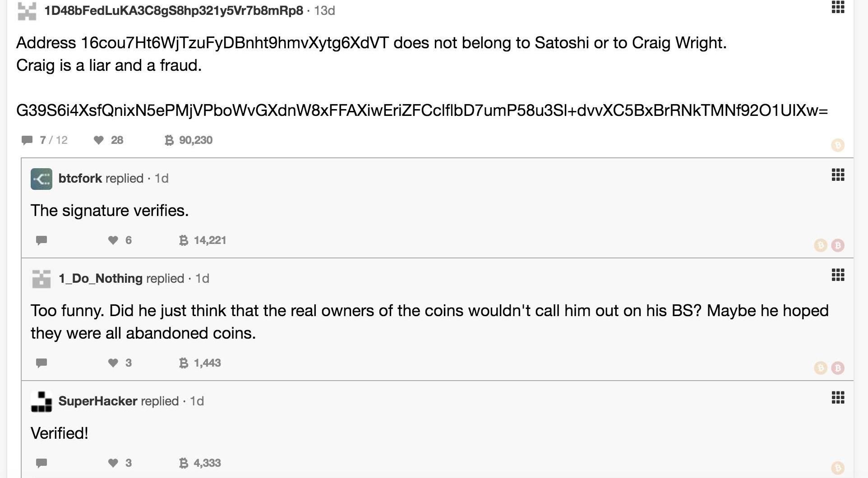Image resolution: width=868 pixels, height=478 pixels.
Task: Open SuperHacker's profile via username
Action: click(97, 401)
